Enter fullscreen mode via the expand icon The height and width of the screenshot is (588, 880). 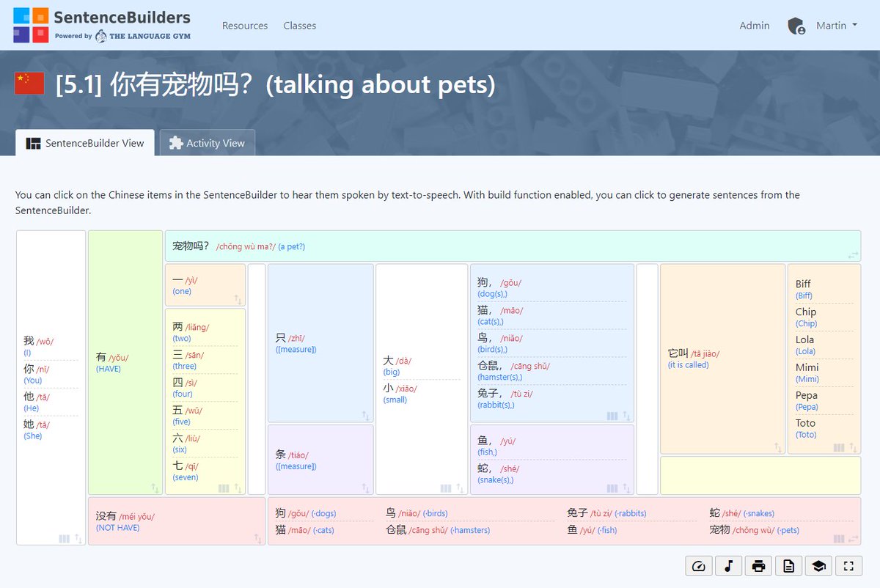click(x=848, y=565)
